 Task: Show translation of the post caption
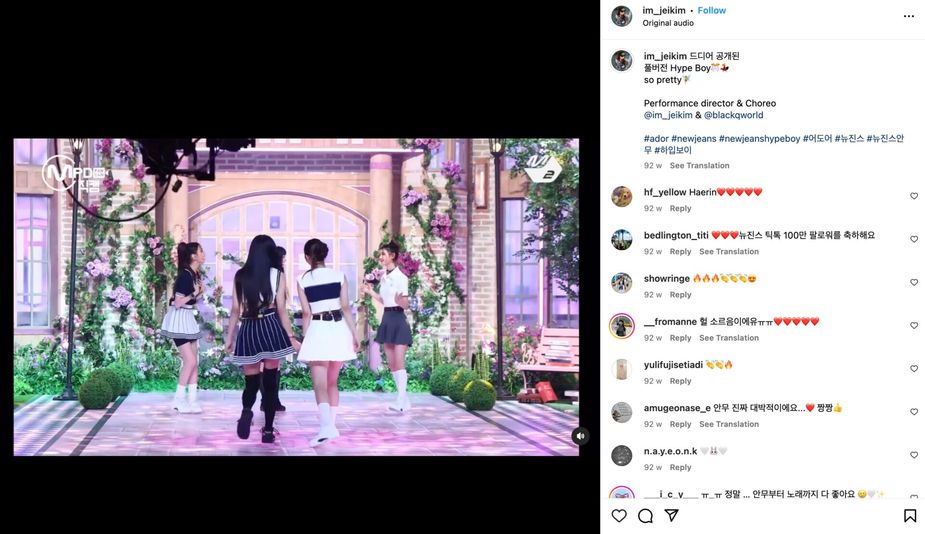click(699, 166)
